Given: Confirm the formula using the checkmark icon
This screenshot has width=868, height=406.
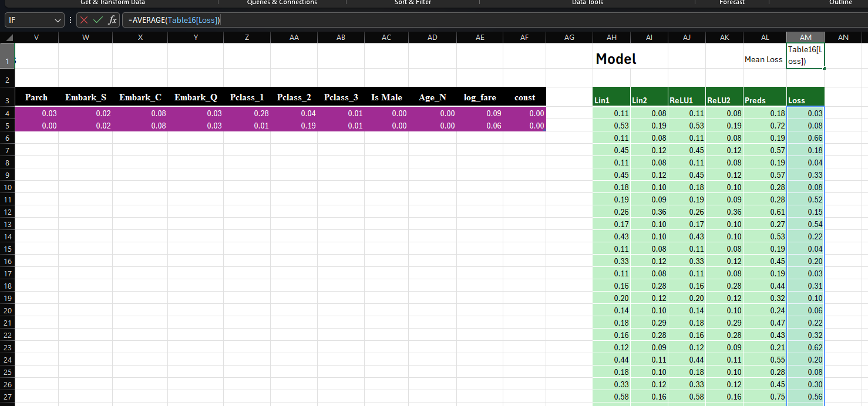Looking at the screenshot, I should tap(98, 20).
